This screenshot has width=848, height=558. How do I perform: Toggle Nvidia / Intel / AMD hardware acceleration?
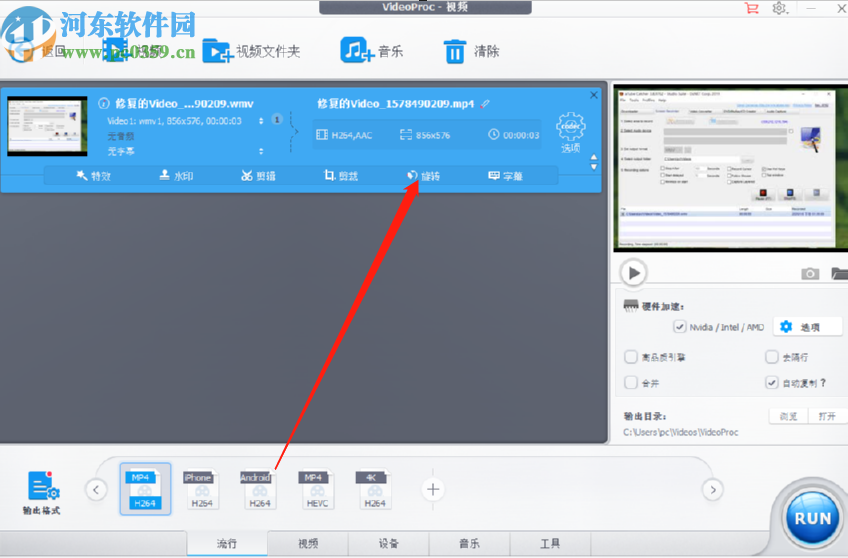point(681,327)
